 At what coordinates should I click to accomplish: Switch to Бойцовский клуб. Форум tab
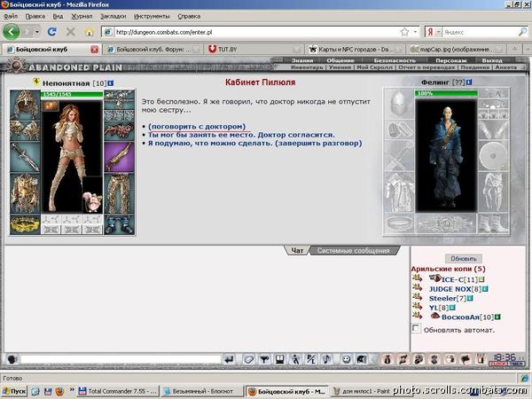pos(153,50)
